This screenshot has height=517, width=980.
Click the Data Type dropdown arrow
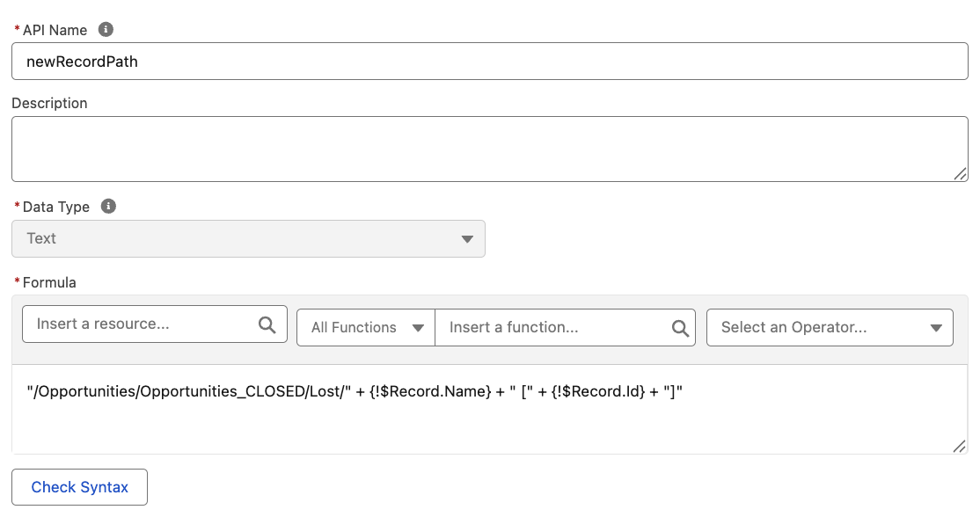point(466,239)
